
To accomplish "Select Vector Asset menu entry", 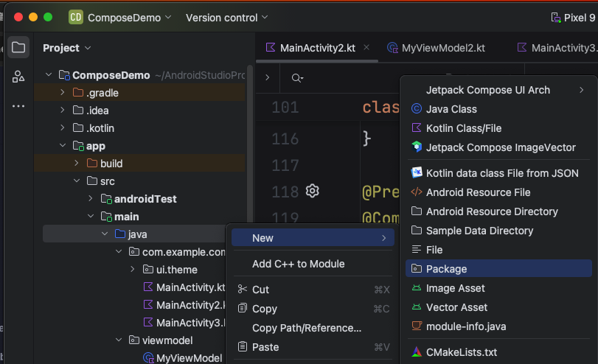I will pos(456,307).
